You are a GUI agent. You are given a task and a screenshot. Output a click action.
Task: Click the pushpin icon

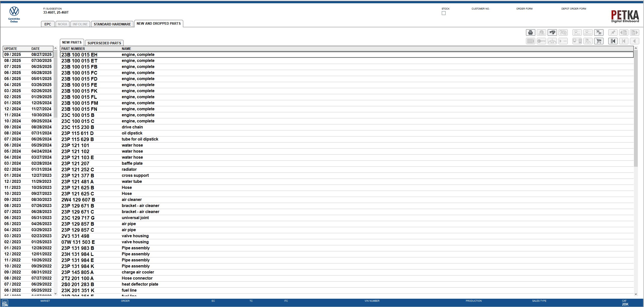point(613,32)
